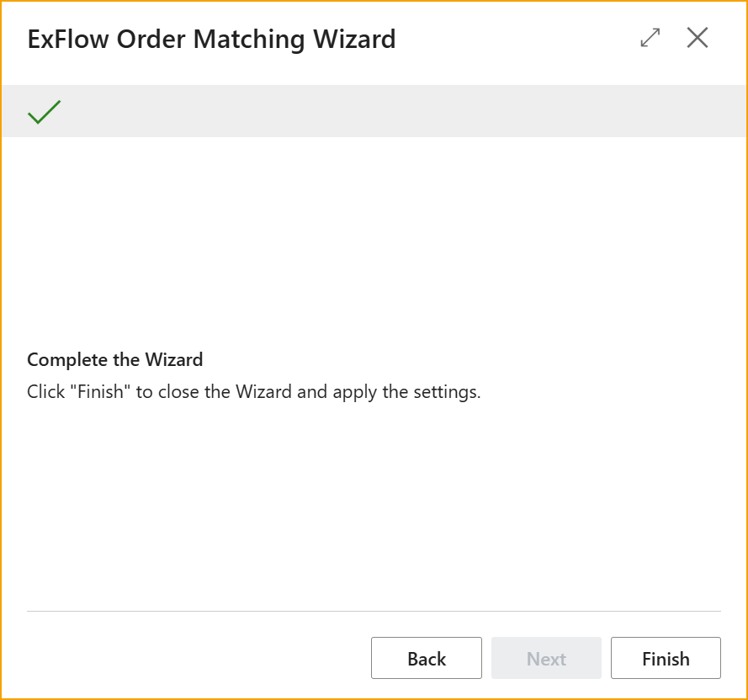Click the checkmark in the wizard progress banner
The image size is (748, 700).
point(44,110)
